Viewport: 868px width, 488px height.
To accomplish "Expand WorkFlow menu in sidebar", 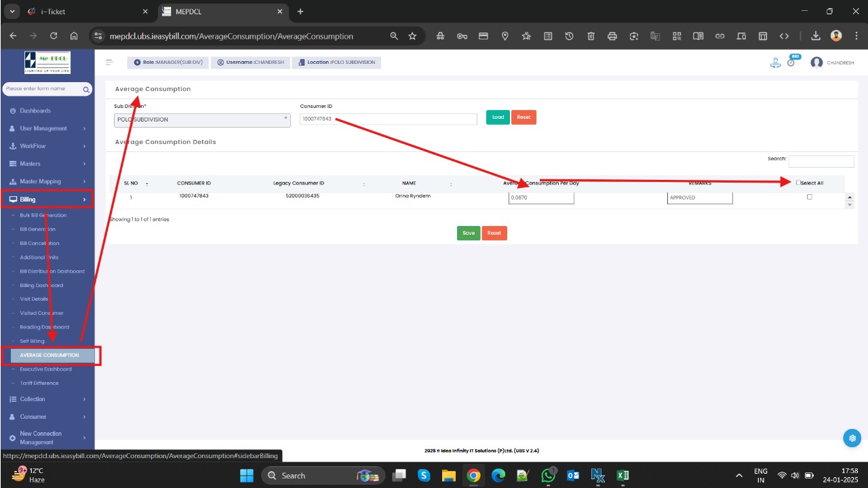I will pyautogui.click(x=47, y=146).
